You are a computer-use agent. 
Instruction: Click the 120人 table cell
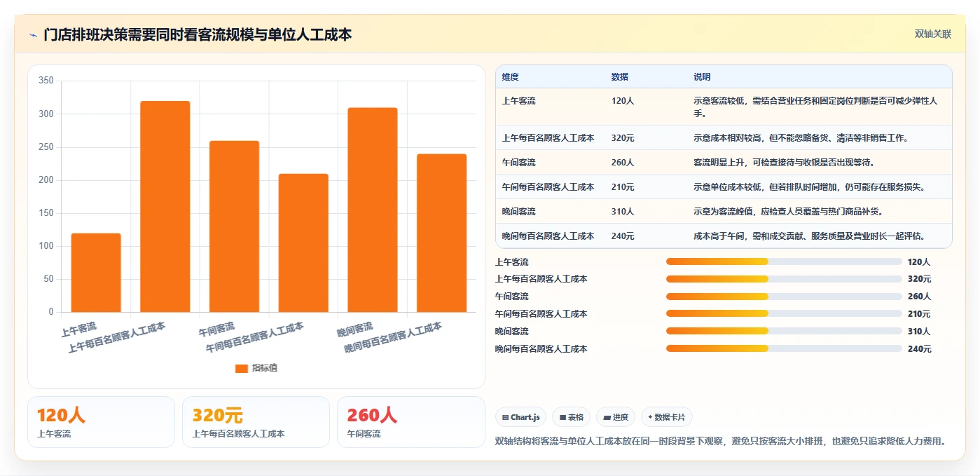click(x=623, y=101)
